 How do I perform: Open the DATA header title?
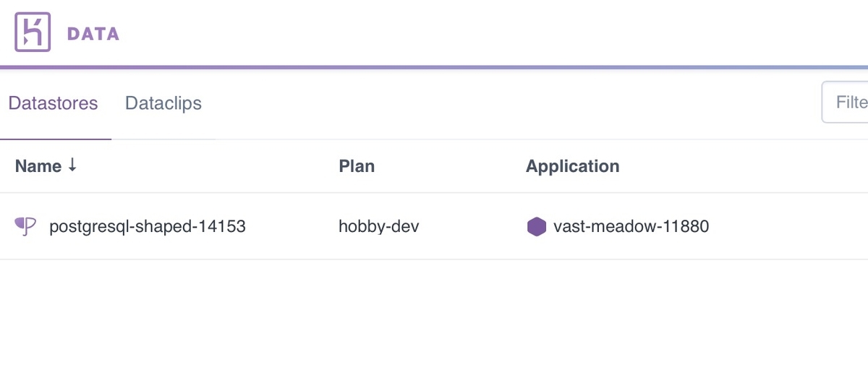(93, 33)
